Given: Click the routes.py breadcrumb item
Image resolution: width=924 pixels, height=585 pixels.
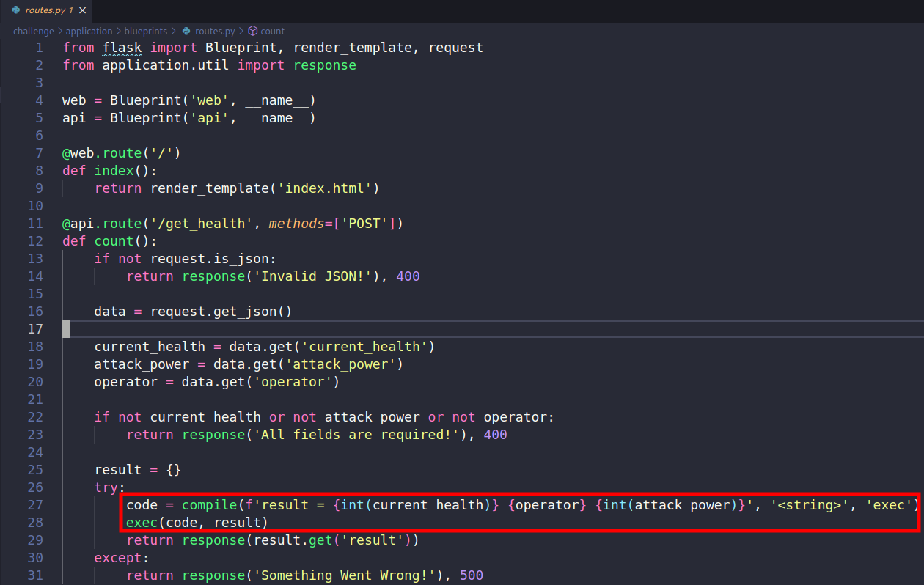Looking at the screenshot, I should pos(214,31).
